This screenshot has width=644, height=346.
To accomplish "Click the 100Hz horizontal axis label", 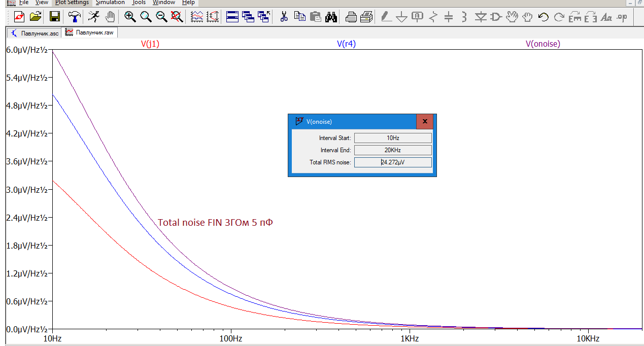I will click(231, 338).
